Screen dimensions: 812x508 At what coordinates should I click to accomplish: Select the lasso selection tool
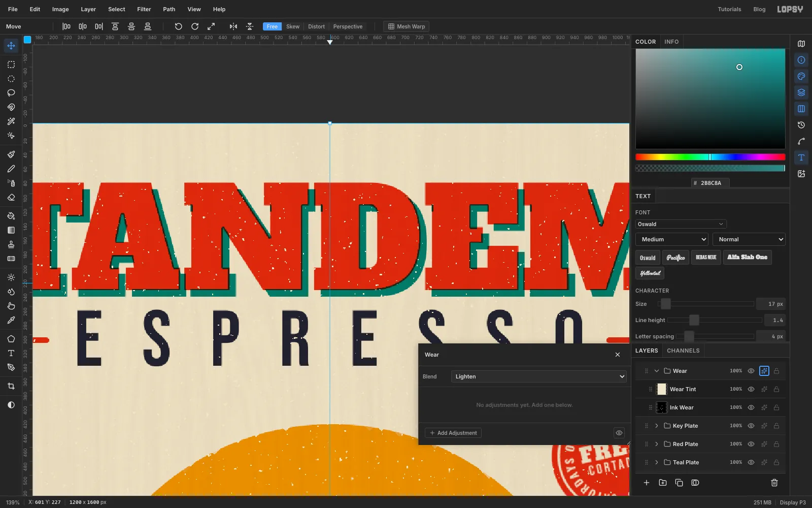(11, 93)
